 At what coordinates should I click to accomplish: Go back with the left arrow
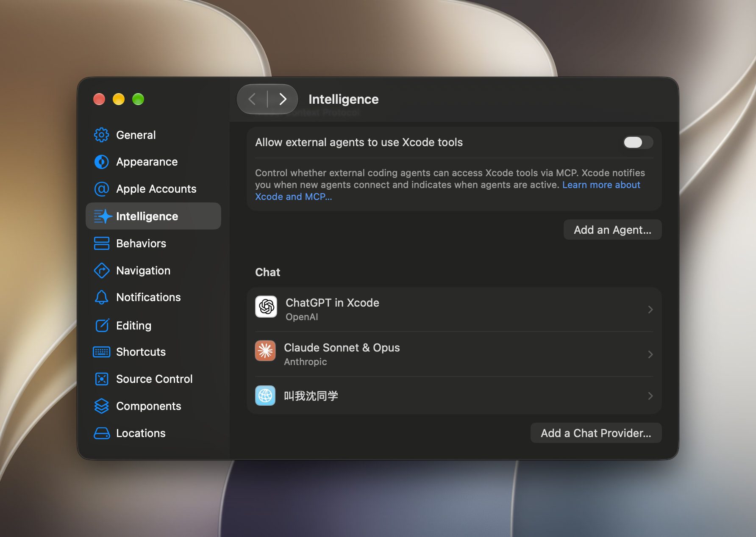(x=252, y=99)
